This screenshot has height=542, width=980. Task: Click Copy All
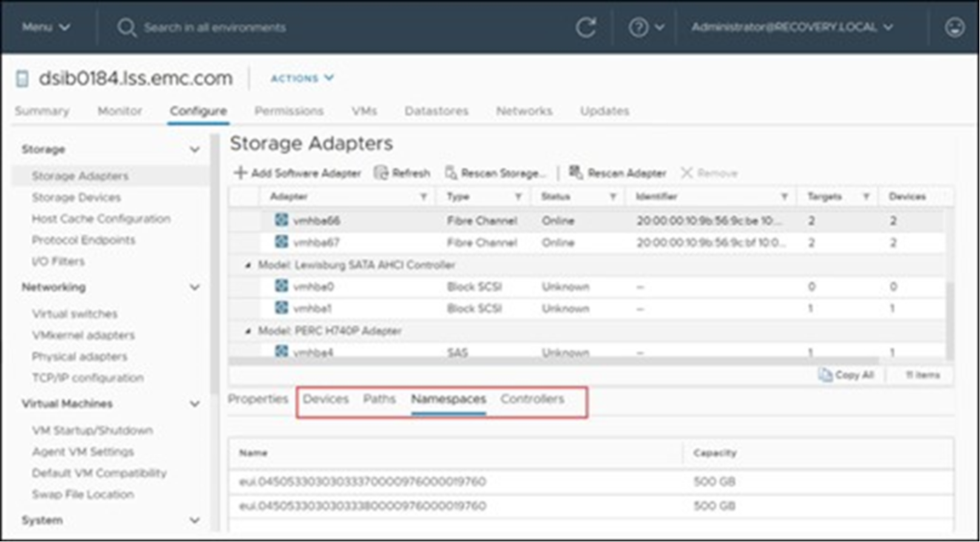point(847,375)
